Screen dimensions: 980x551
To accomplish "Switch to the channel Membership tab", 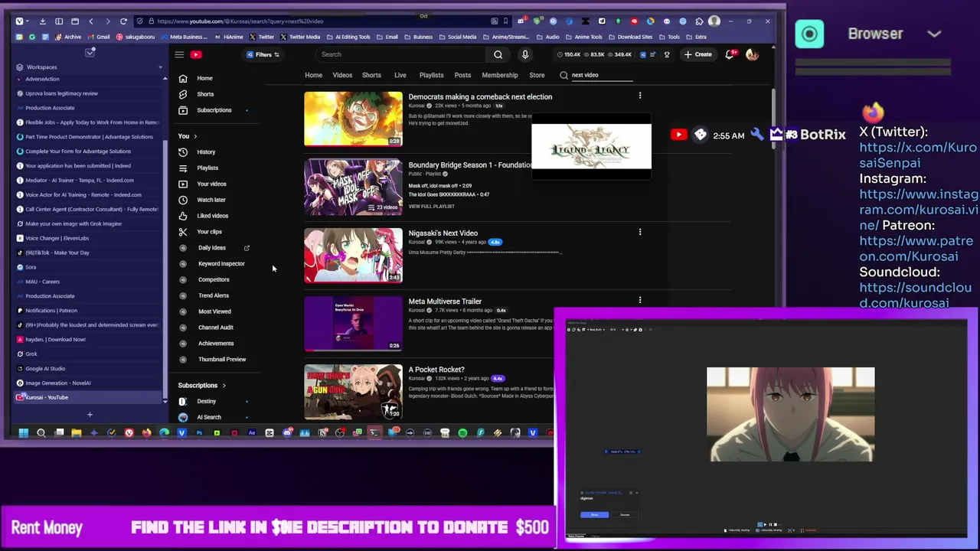I will 500,75.
